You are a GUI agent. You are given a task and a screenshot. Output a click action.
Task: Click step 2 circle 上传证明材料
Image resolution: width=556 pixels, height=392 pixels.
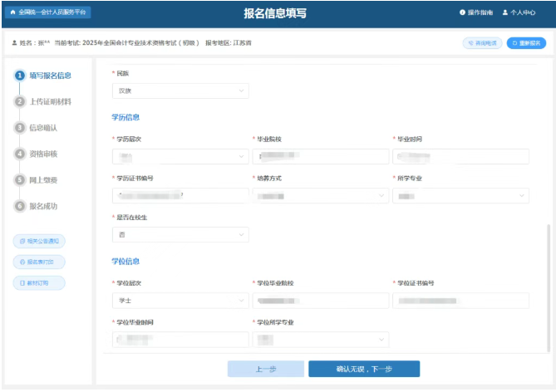pos(20,101)
